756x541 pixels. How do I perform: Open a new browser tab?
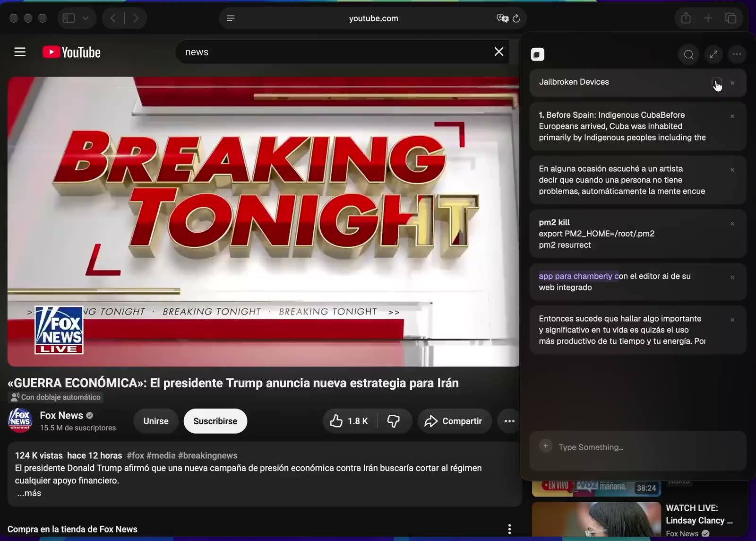point(708,18)
